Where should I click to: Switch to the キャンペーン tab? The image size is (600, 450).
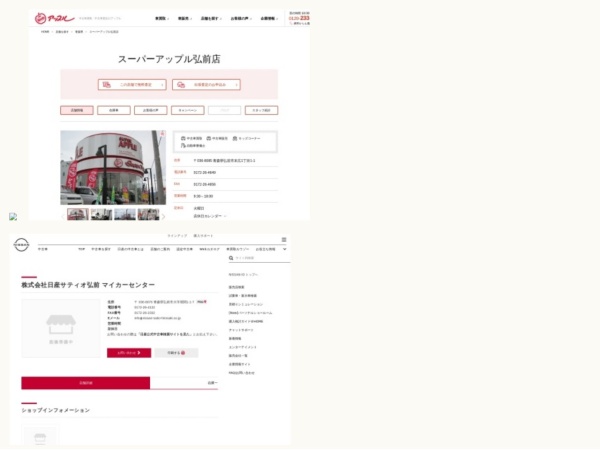click(x=188, y=110)
